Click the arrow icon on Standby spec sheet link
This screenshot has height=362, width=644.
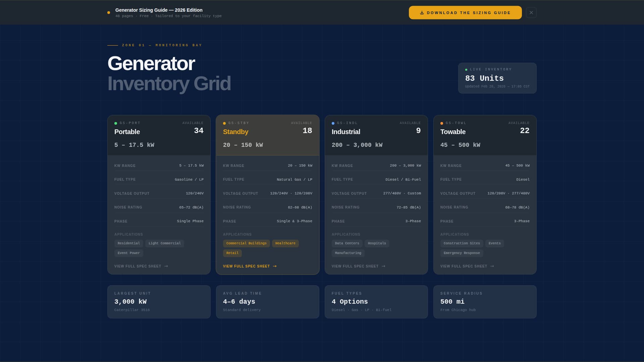275,266
